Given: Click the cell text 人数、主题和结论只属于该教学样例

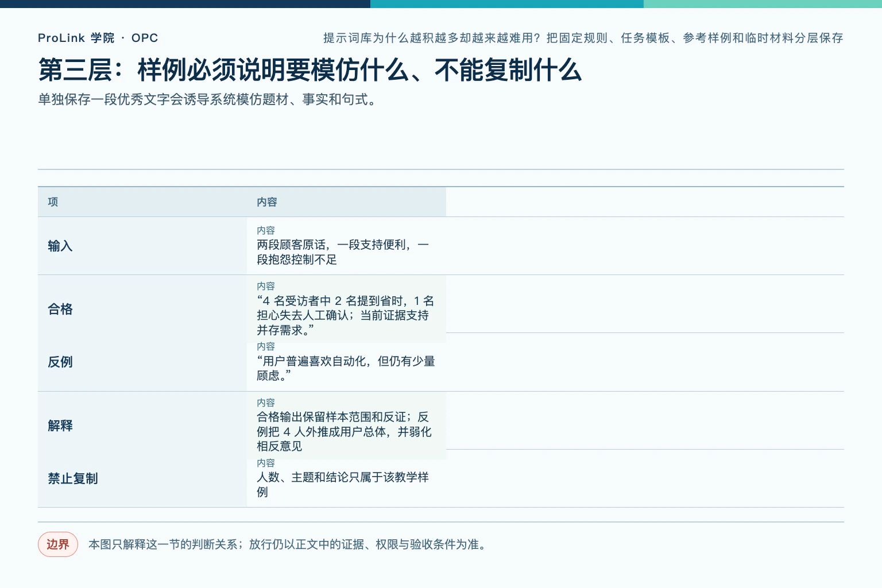Looking at the screenshot, I should [343, 484].
